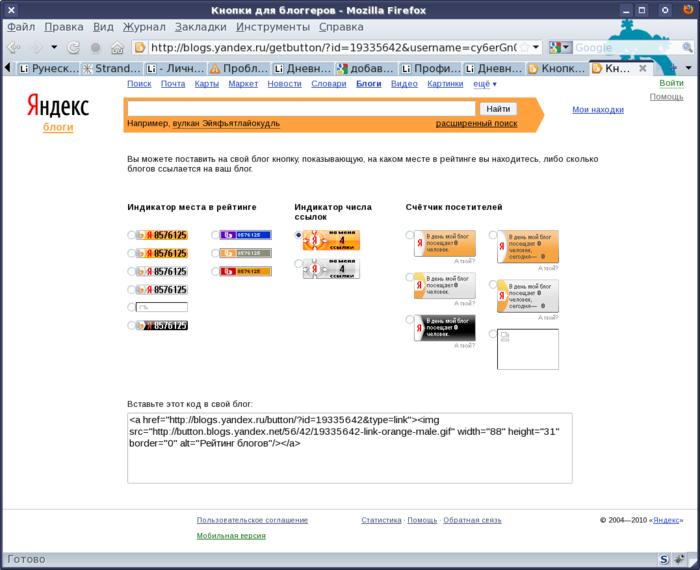Click the HTML code text area
700x570 pixels.
(350, 448)
